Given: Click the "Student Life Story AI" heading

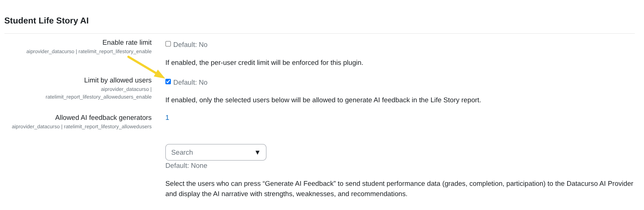Looking at the screenshot, I should tap(46, 21).
